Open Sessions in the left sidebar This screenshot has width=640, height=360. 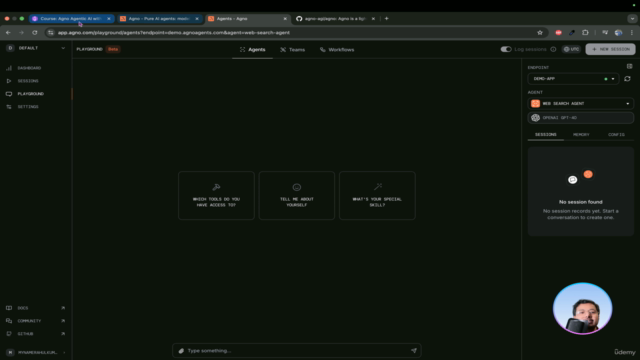click(27, 81)
